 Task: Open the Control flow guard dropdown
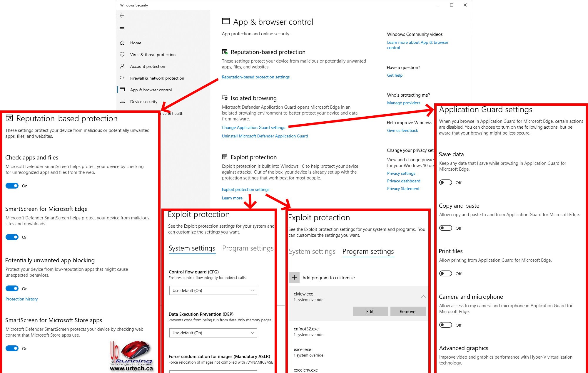[x=213, y=290]
